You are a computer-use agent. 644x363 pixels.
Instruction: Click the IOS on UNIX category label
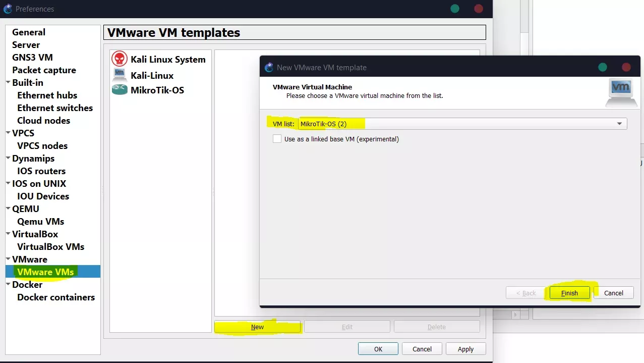(x=39, y=184)
